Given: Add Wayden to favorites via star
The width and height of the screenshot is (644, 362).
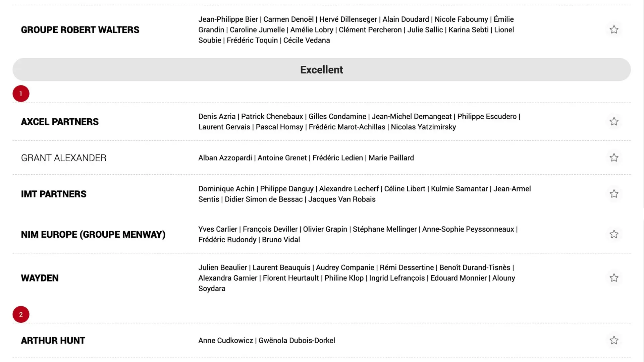Looking at the screenshot, I should 614,278.
